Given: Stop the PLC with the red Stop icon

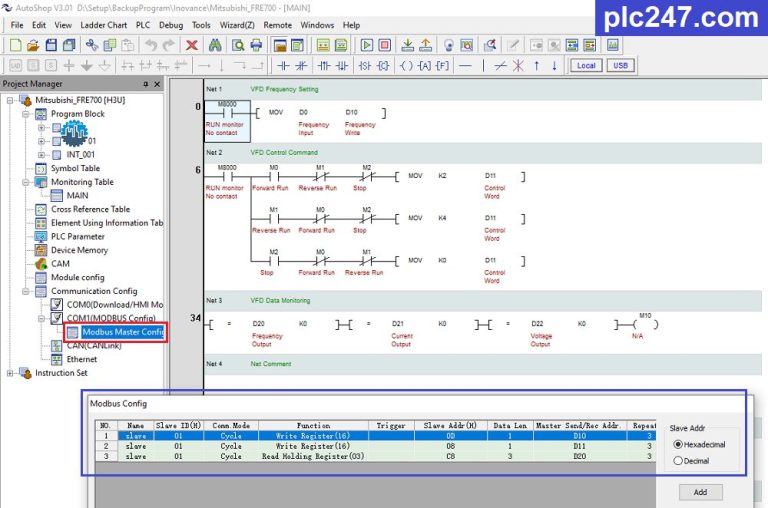Looking at the screenshot, I should (384, 45).
